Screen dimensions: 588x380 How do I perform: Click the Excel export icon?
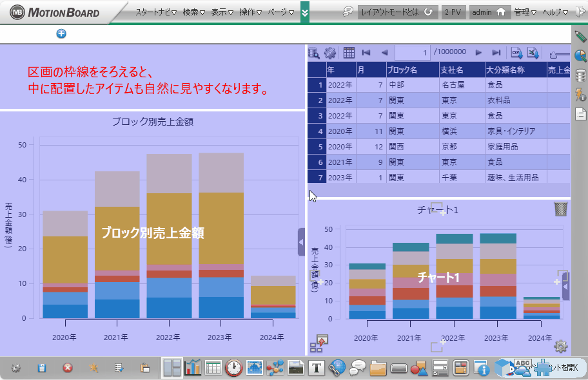tap(533, 53)
